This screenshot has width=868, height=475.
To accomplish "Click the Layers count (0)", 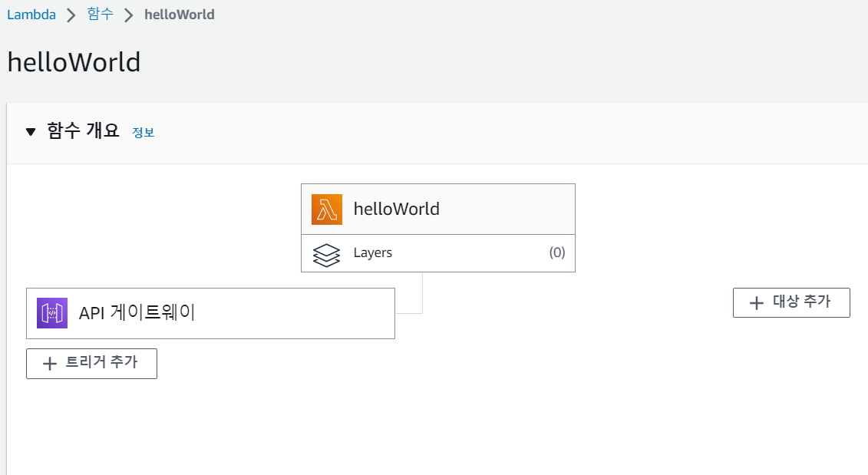I will pyautogui.click(x=557, y=252).
